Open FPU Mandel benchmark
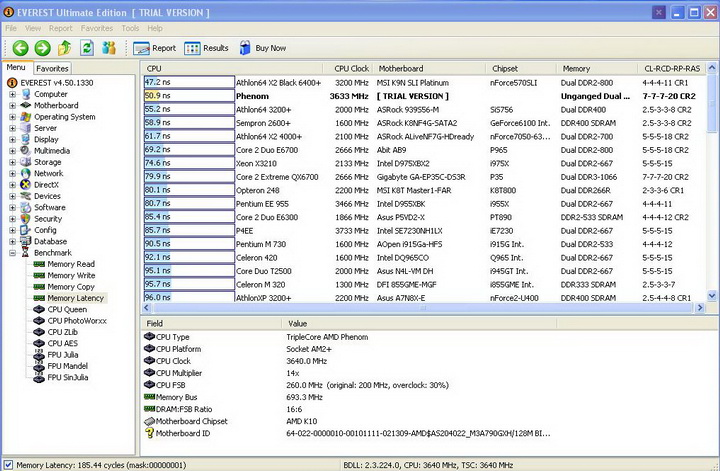The height and width of the screenshot is (471, 720). click(x=61, y=366)
